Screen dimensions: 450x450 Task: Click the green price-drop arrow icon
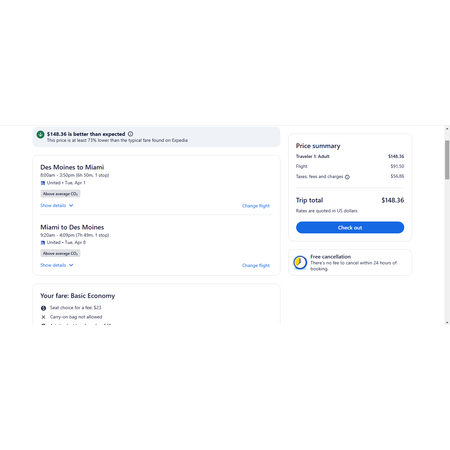coord(40,134)
